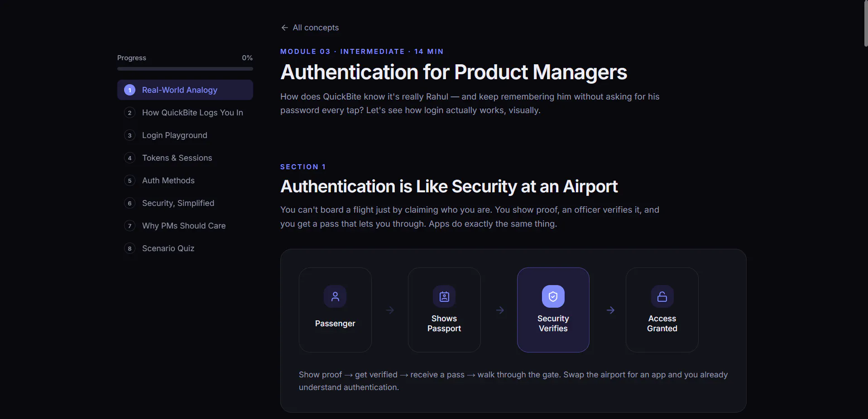The height and width of the screenshot is (419, 868).
Task: Click heading Authentication for Product Managers
Action: point(454,72)
